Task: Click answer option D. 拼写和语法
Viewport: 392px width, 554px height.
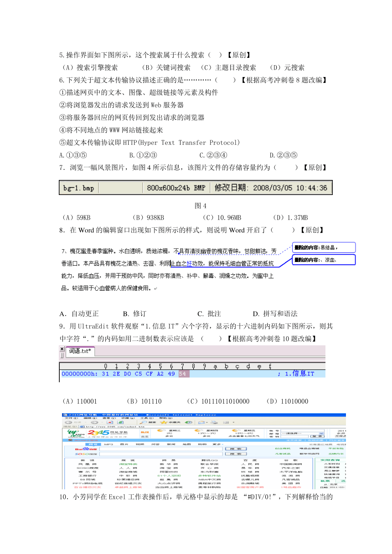Action: [275, 313]
